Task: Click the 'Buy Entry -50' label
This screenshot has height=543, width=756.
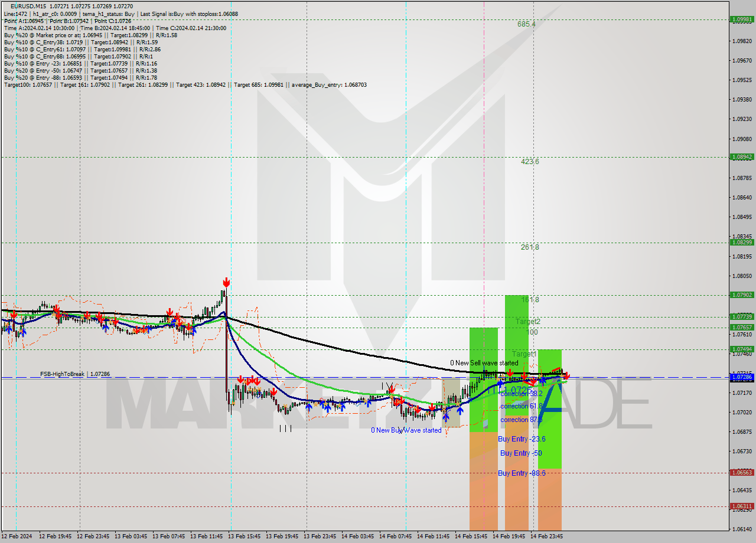Action: click(x=521, y=453)
